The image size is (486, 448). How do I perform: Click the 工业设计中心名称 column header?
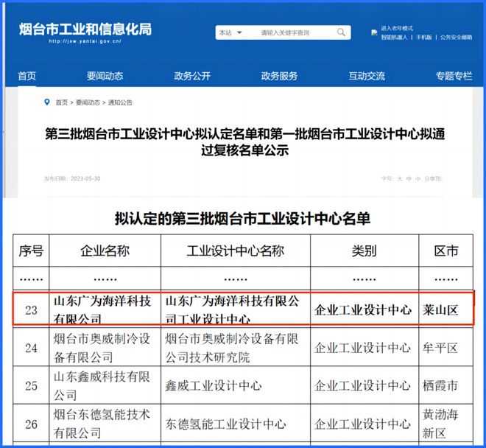pyautogui.click(x=236, y=251)
